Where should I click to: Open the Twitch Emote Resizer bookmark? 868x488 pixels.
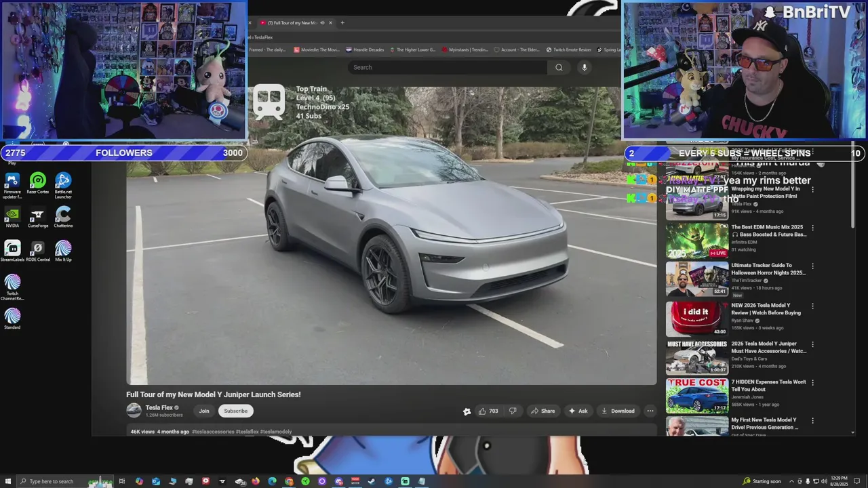click(569, 49)
